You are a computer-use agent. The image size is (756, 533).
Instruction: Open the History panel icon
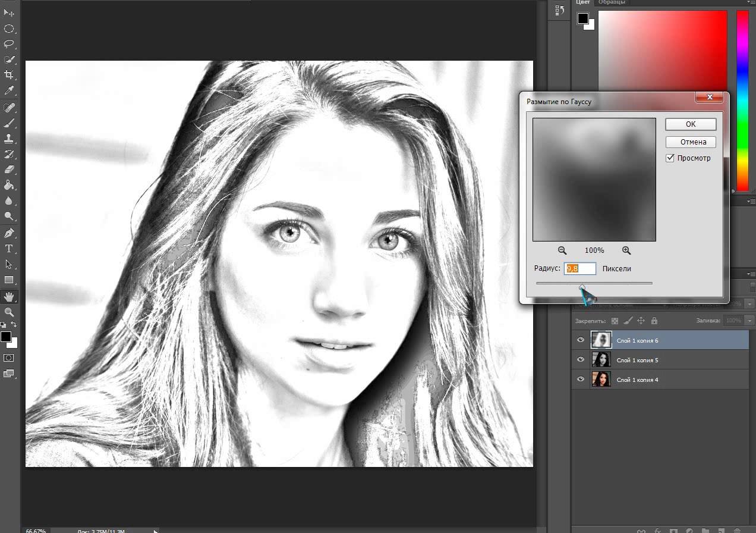(x=559, y=10)
